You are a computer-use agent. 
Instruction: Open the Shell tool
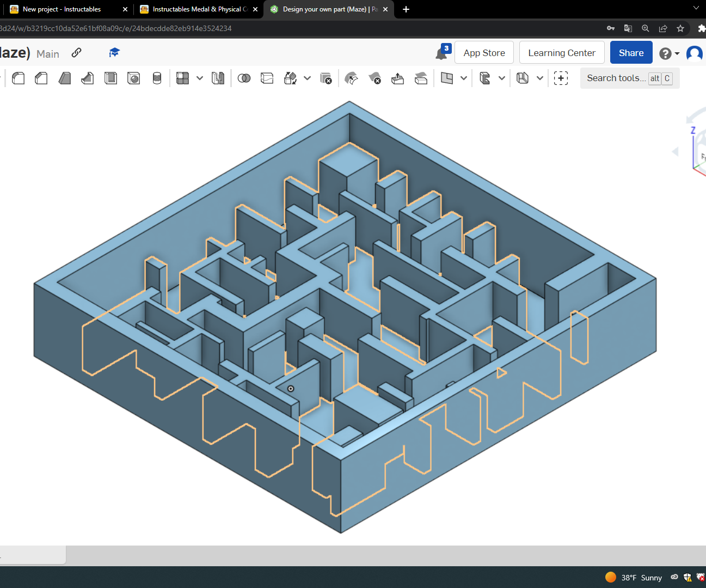110,78
